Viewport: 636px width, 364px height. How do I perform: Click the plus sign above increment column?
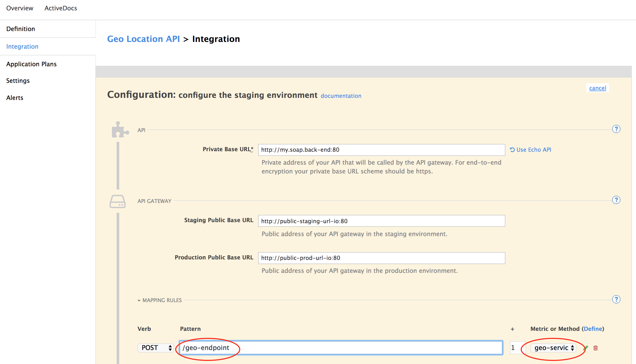tap(512, 329)
